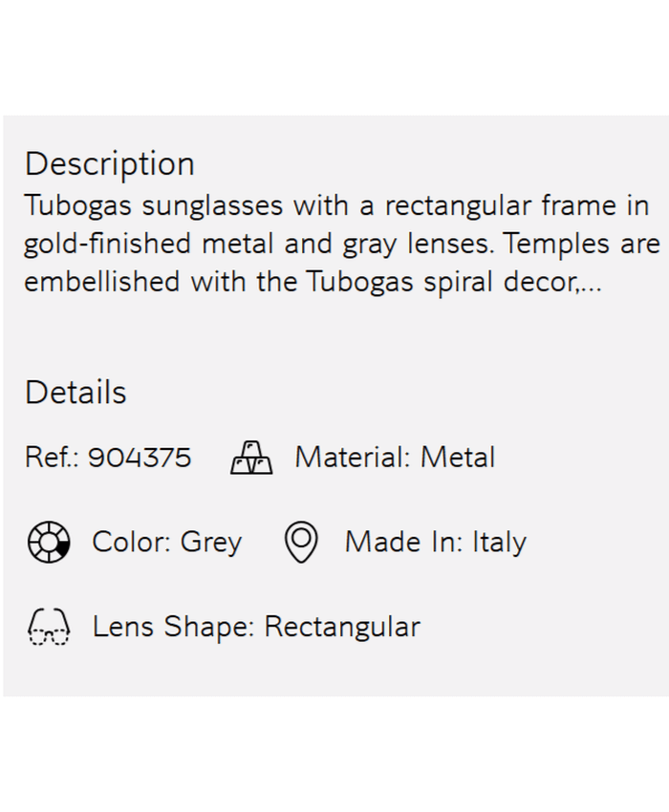Click the dashed glasses lens shape icon
Screen dimensions: 669x812
coord(48,628)
